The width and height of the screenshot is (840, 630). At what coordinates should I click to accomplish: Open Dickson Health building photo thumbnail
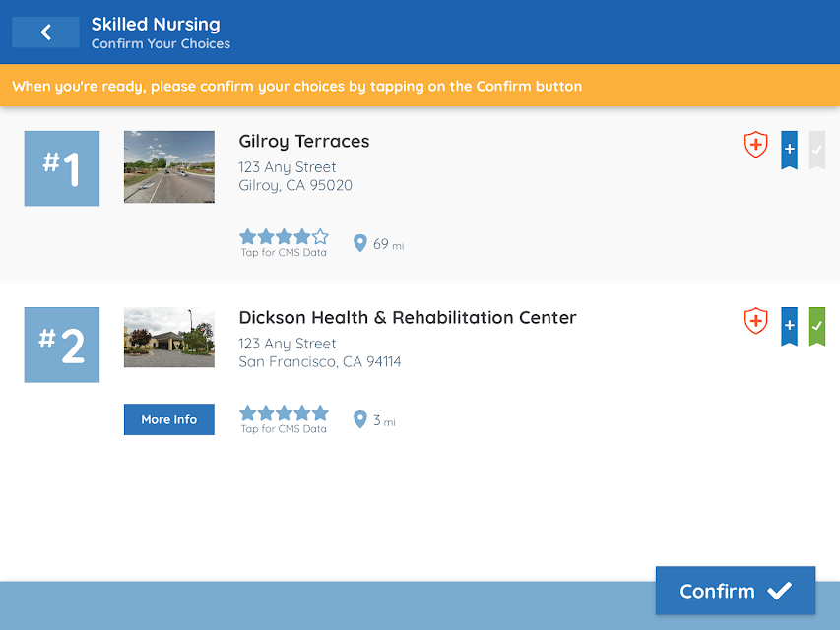pyautogui.click(x=168, y=337)
